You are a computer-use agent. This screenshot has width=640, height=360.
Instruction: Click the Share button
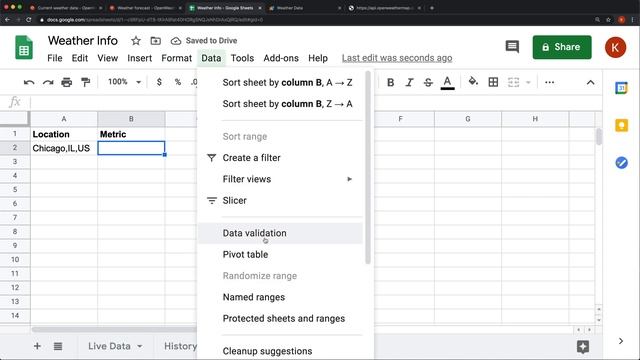coord(562,47)
